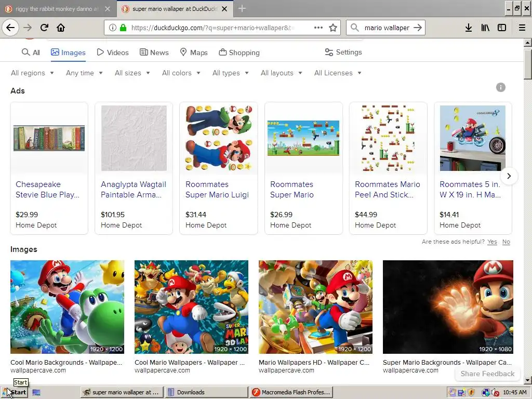Click the mario wallaper search field
Screen dimensions: 532x399
(387, 28)
